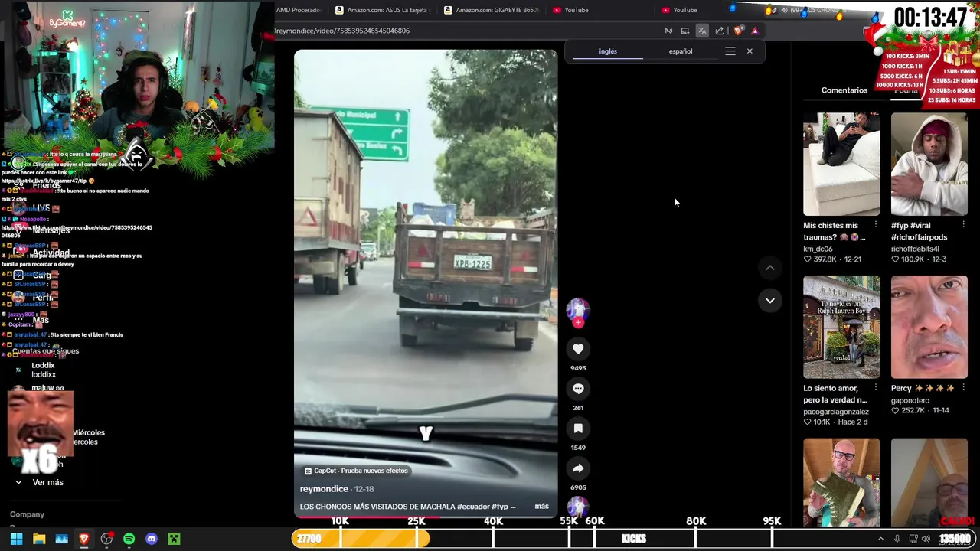This screenshot has width=980, height=551.
Task: Click the crossed-out N icon in the address bar
Action: point(668,31)
